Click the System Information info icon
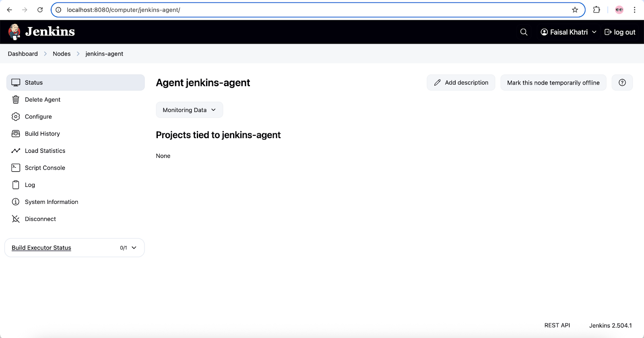Image resolution: width=644 pixels, height=338 pixels. pos(16,202)
